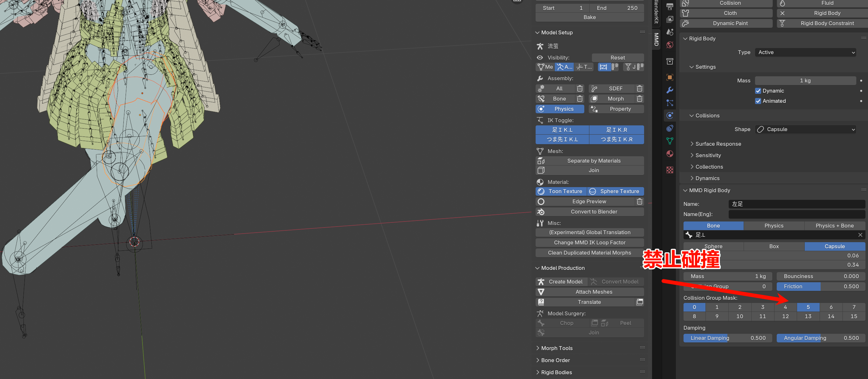The width and height of the screenshot is (868, 379).
Task: Open the Object properties orange square tab
Action: (670, 77)
